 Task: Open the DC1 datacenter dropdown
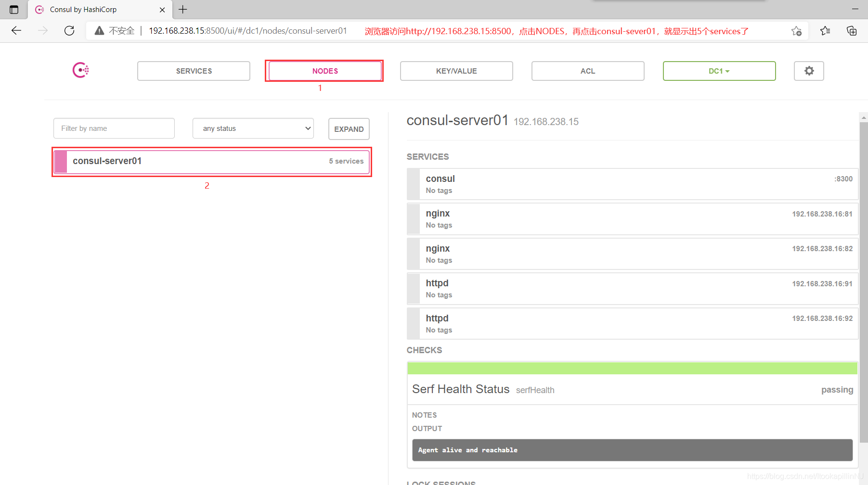[719, 71]
